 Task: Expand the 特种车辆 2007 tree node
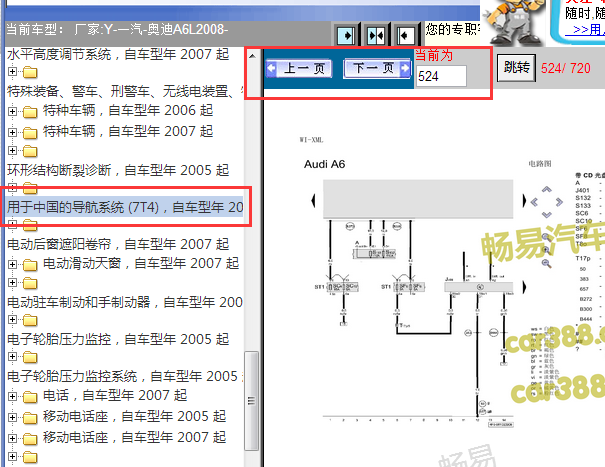point(12,132)
